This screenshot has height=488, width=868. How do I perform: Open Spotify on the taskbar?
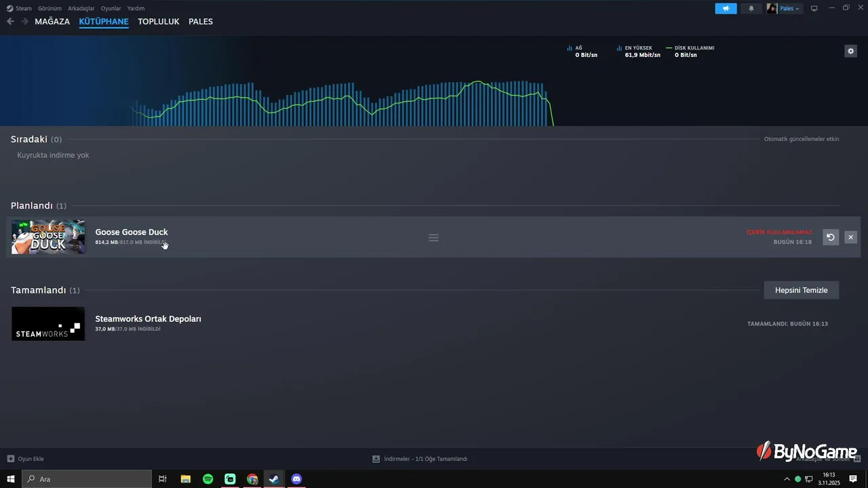208,479
